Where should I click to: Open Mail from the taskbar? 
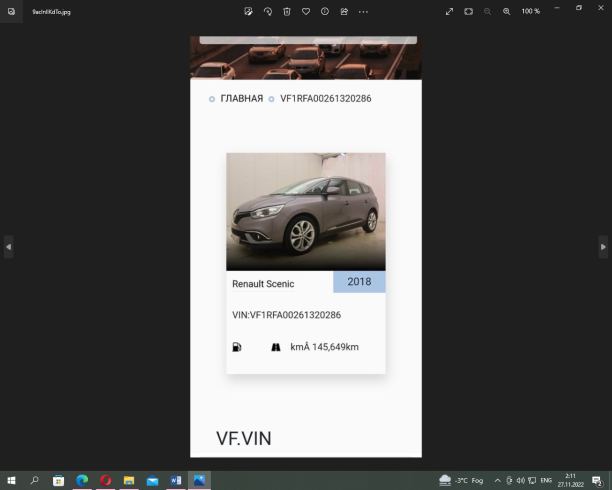152,480
